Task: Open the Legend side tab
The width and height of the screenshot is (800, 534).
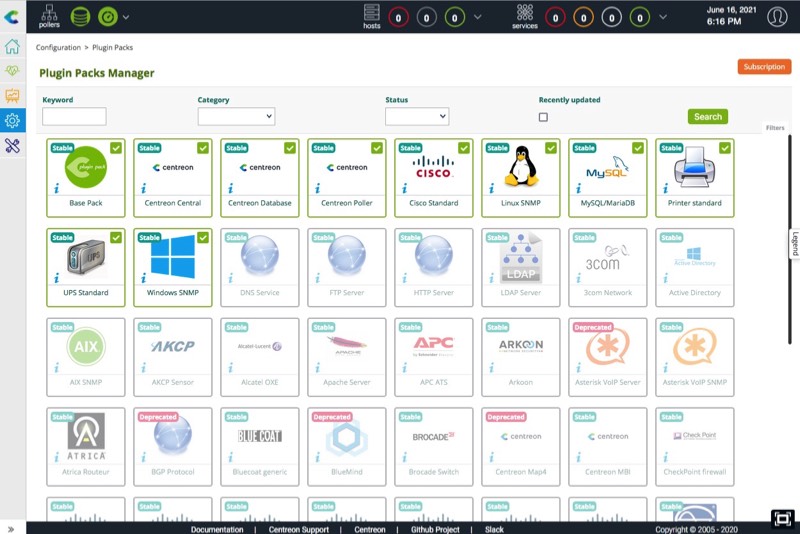Action: click(794, 243)
